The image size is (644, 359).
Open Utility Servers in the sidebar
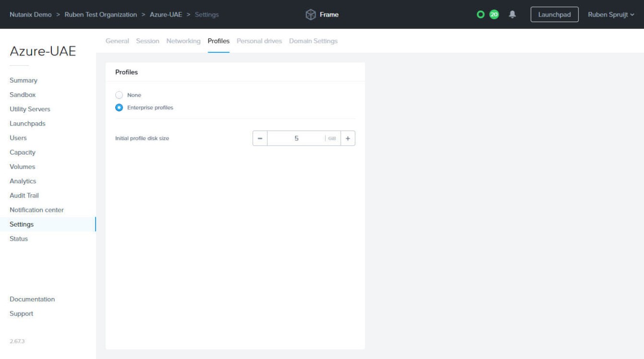(30, 109)
